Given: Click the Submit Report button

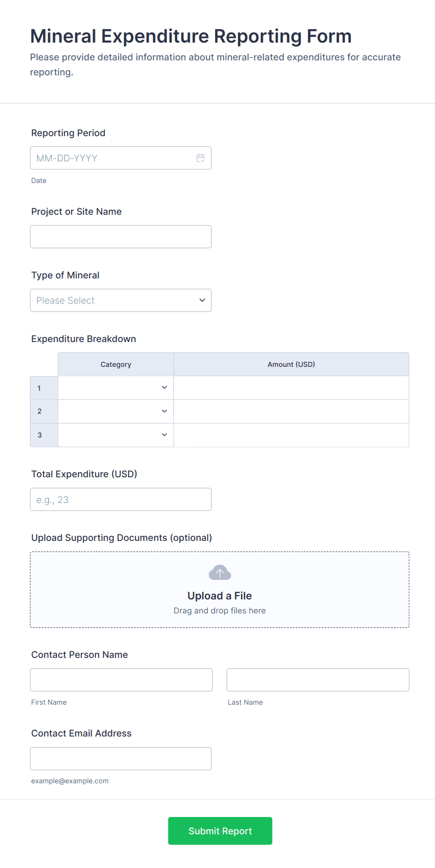Looking at the screenshot, I should (x=220, y=831).
